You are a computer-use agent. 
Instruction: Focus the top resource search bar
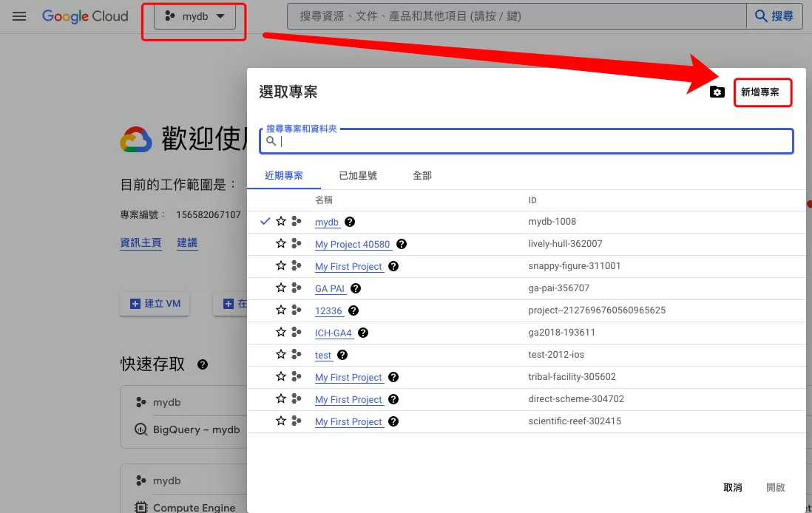click(516, 16)
